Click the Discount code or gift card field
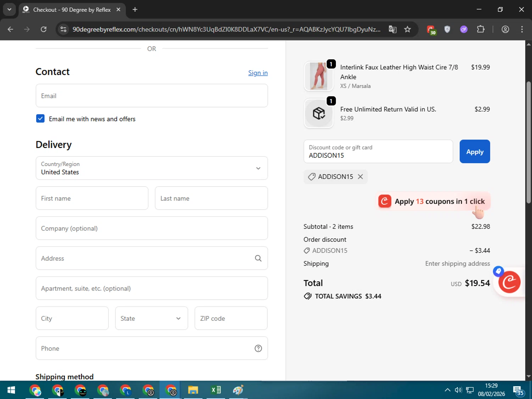Image resolution: width=532 pixels, height=399 pixels. pyautogui.click(x=378, y=151)
